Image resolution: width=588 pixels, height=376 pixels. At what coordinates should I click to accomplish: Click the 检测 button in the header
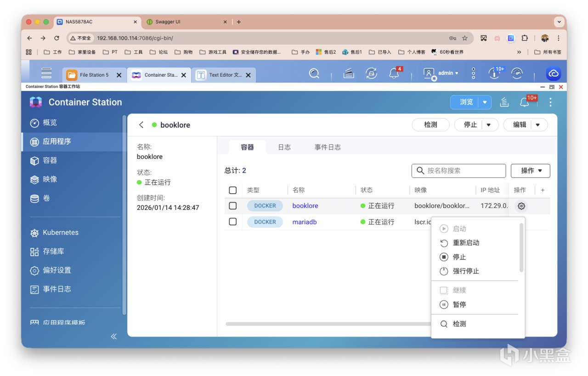click(430, 125)
